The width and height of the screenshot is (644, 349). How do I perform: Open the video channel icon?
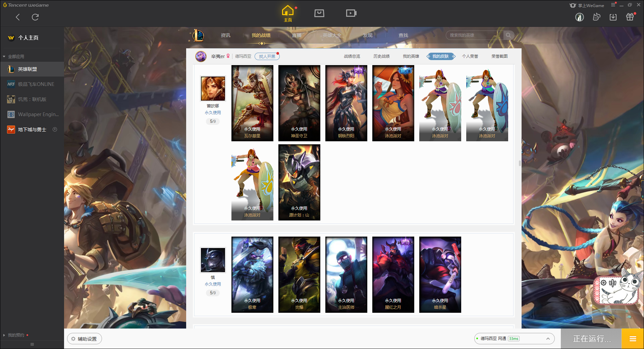point(351,13)
